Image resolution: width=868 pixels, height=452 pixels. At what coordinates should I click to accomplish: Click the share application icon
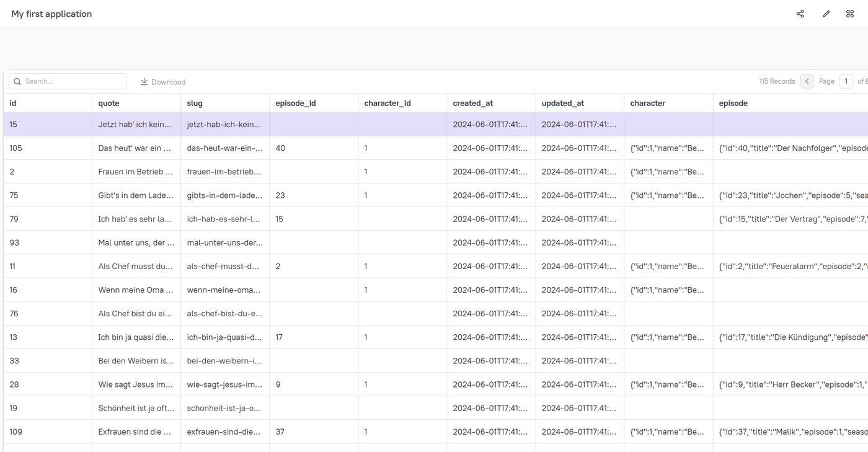click(800, 14)
